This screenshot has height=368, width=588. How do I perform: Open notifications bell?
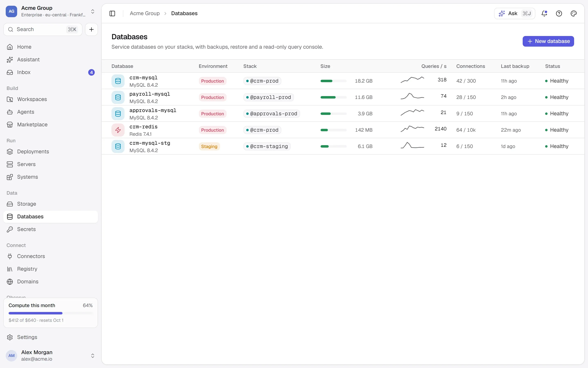(544, 13)
